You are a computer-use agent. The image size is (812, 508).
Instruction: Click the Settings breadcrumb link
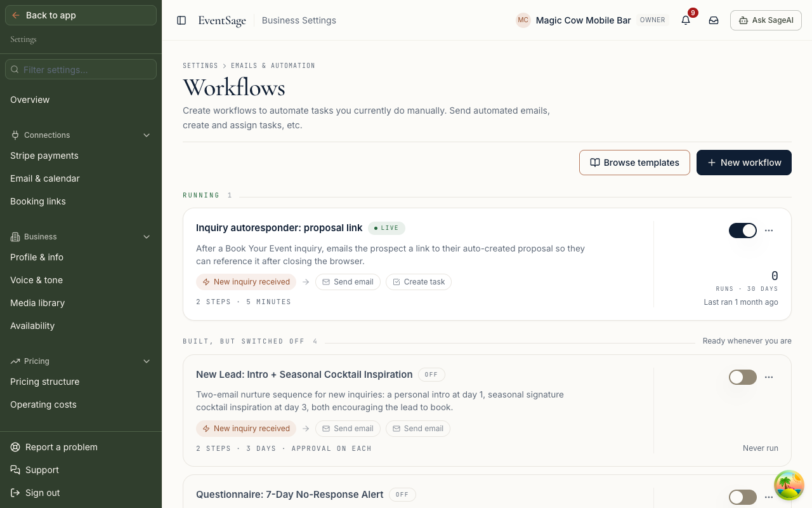pos(200,65)
